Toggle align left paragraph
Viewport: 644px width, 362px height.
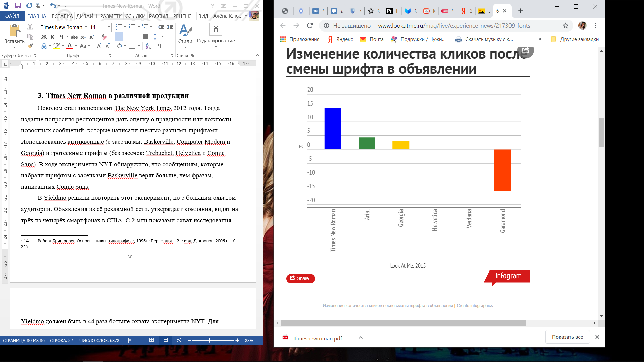(119, 37)
